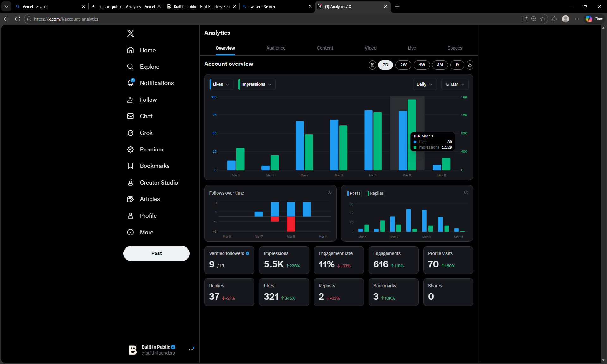Click the Mar 9 blue Likes bar

(x=368, y=140)
